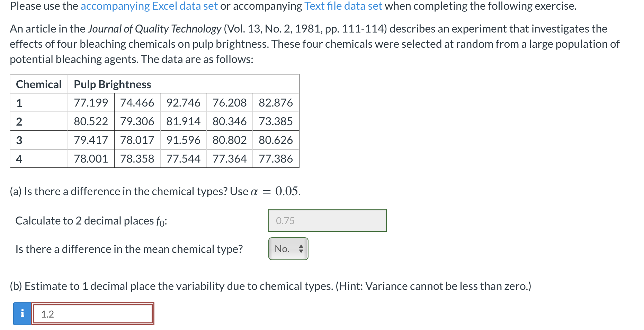The width and height of the screenshot is (644, 330).
Task: Click the cell containing 78.001
Action: point(91,159)
